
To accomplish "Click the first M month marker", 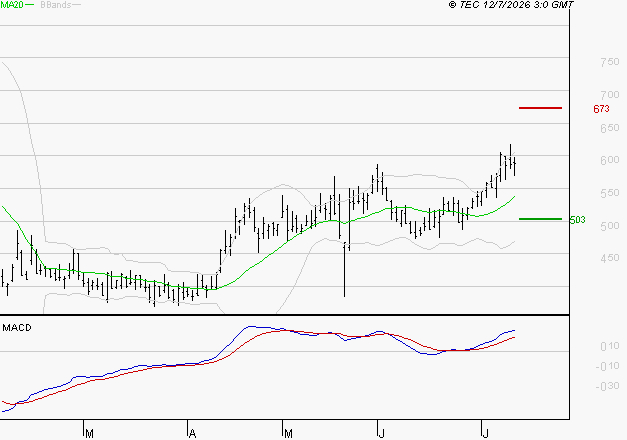I will click(90, 434).
